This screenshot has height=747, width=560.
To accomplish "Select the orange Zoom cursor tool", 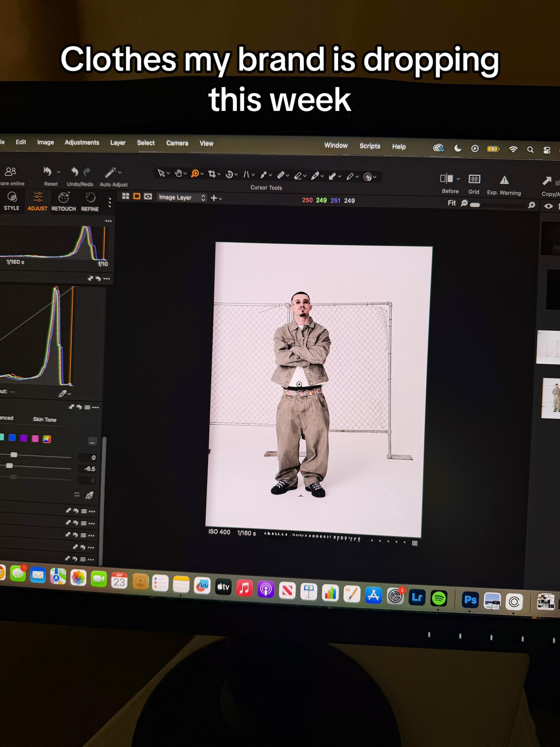I will tap(195, 174).
